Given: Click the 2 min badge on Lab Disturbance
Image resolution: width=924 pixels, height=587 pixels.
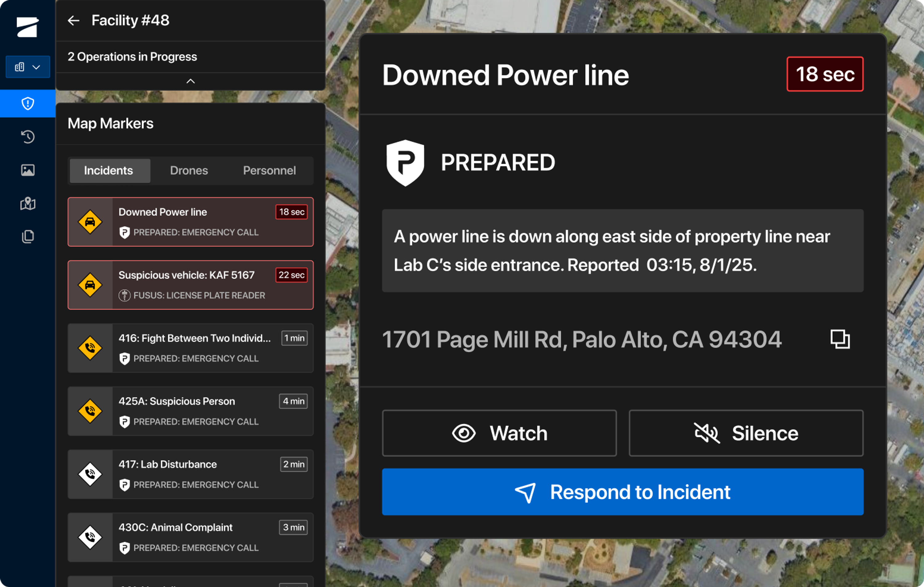Looking at the screenshot, I should click(x=294, y=465).
